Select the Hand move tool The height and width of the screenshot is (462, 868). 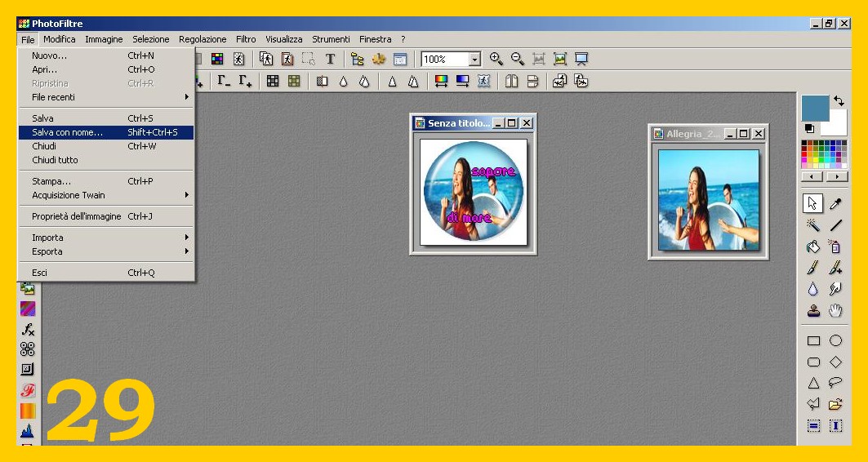tap(835, 310)
